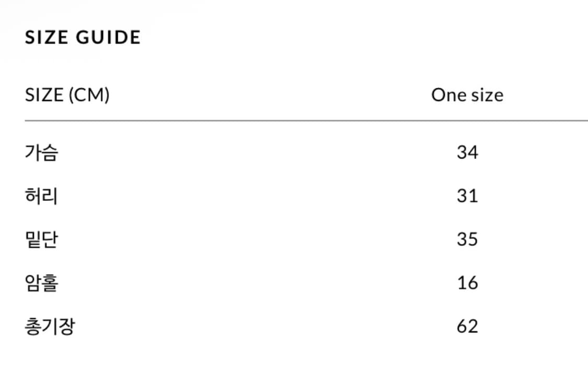Screen dimensions: 588x372
Task: Click the value 31
Action: [467, 196]
